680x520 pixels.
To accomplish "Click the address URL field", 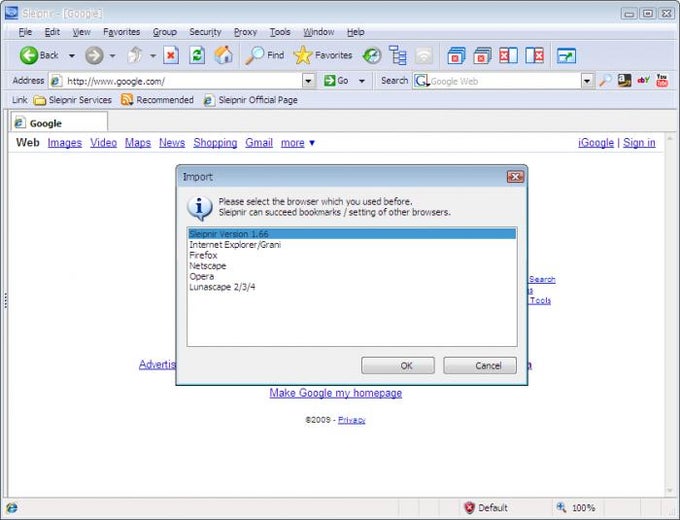I will pos(183,81).
